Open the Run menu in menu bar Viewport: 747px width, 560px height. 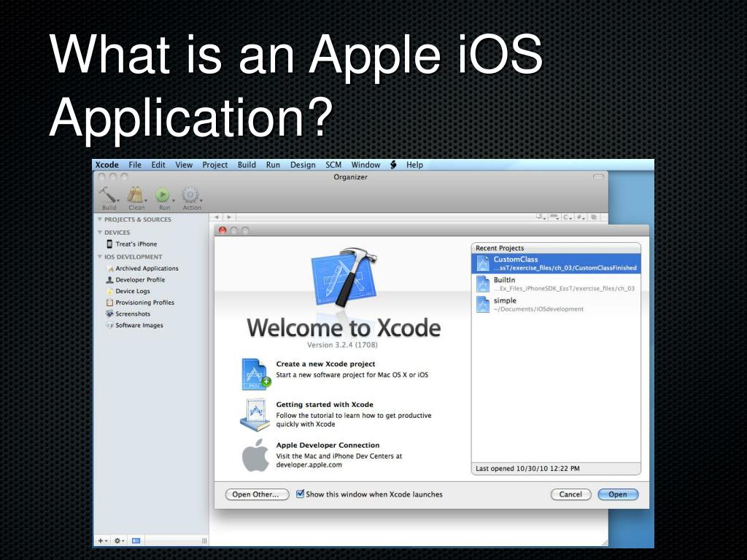click(273, 165)
